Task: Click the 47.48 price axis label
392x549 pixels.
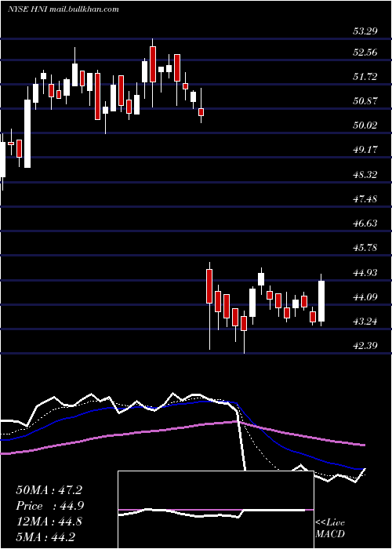Action: [x=365, y=199]
